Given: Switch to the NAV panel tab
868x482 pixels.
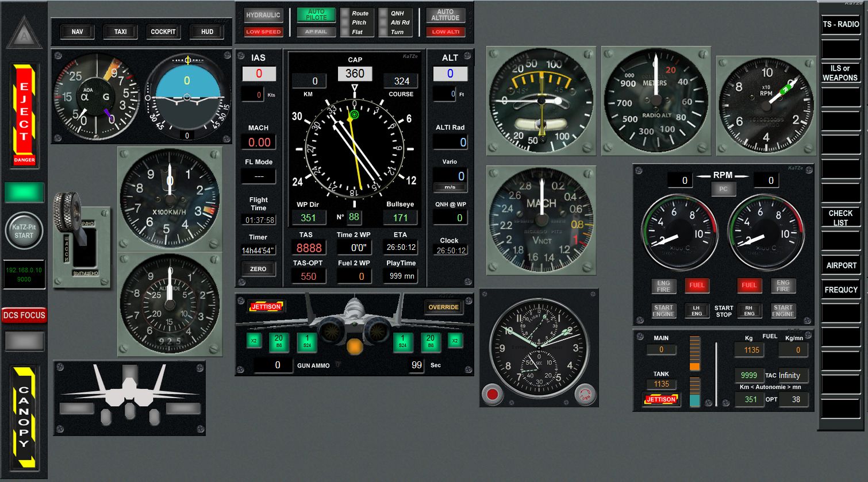Looking at the screenshot, I should (77, 32).
